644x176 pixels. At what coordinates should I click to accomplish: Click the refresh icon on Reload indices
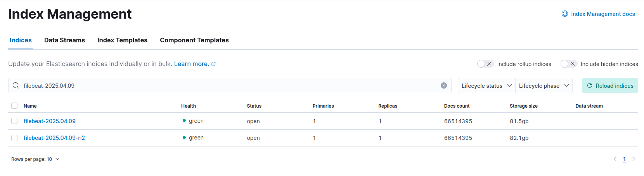tap(590, 85)
